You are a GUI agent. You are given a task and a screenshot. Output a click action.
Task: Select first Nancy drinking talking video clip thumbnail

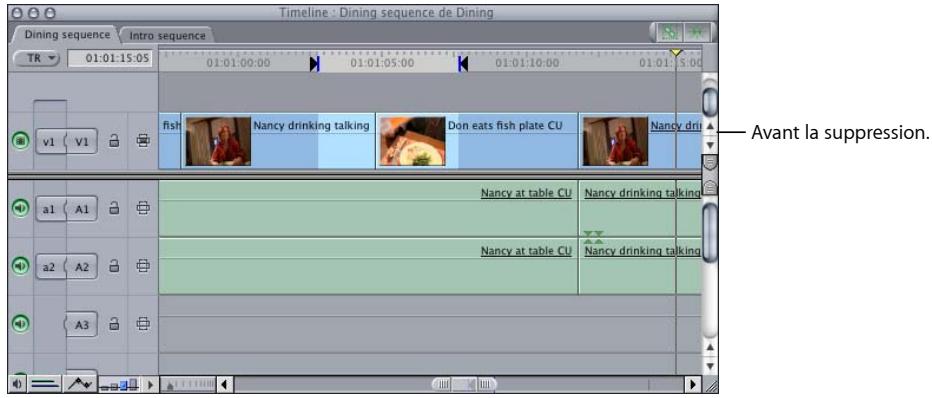click(218, 141)
